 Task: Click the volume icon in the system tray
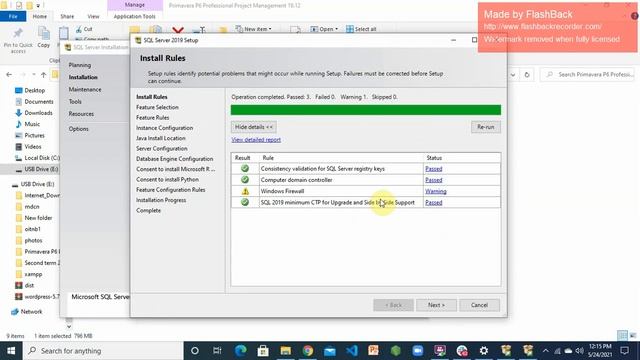[579, 351]
